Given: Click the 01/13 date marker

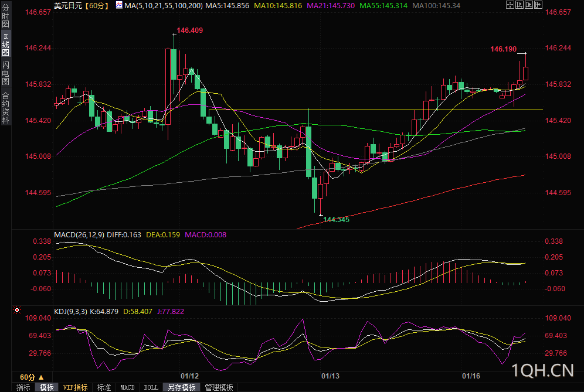Looking at the screenshot, I should tap(330, 376).
